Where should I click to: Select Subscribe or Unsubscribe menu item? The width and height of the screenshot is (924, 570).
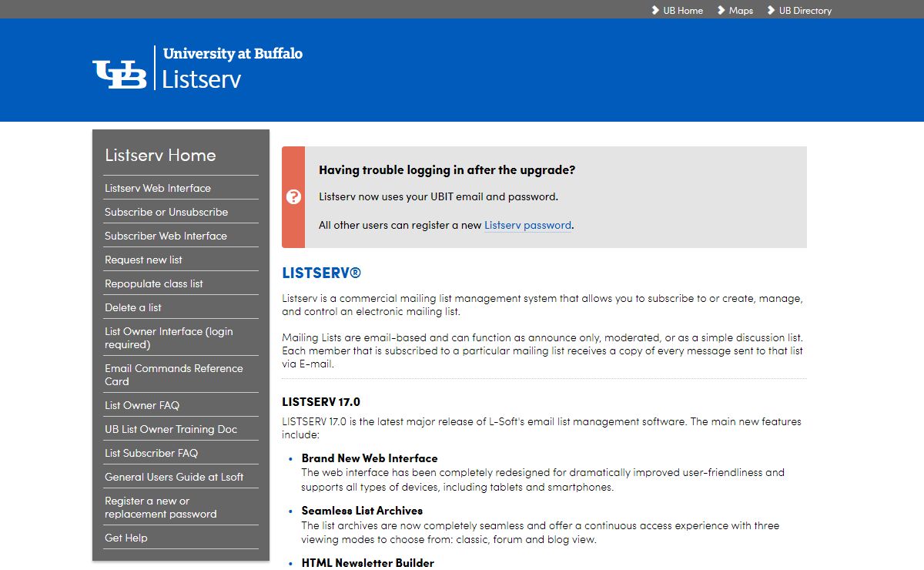(x=166, y=212)
